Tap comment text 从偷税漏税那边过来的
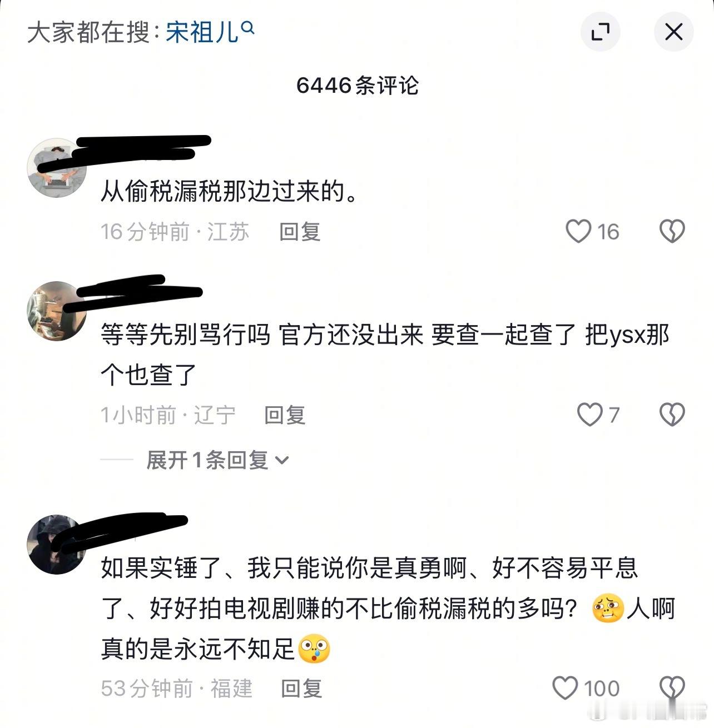Image resolution: width=714 pixels, height=728 pixels. (x=229, y=192)
